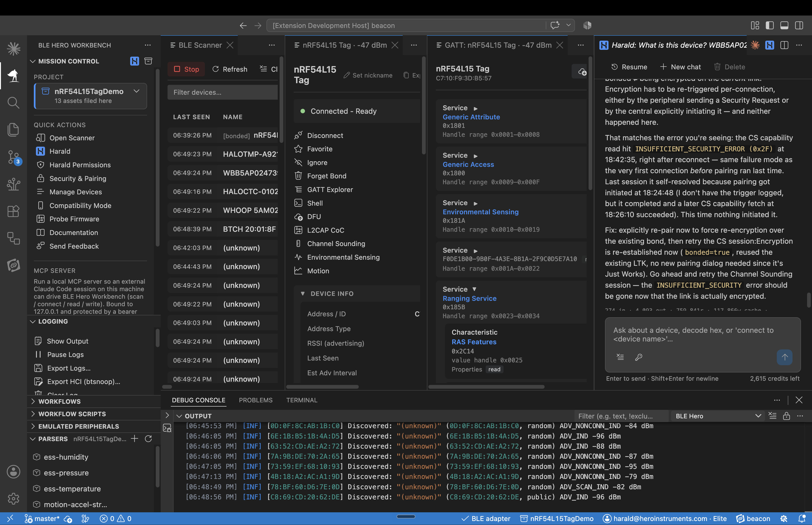Collapse the Logging section
This screenshot has height=525, width=812.
coord(33,321)
